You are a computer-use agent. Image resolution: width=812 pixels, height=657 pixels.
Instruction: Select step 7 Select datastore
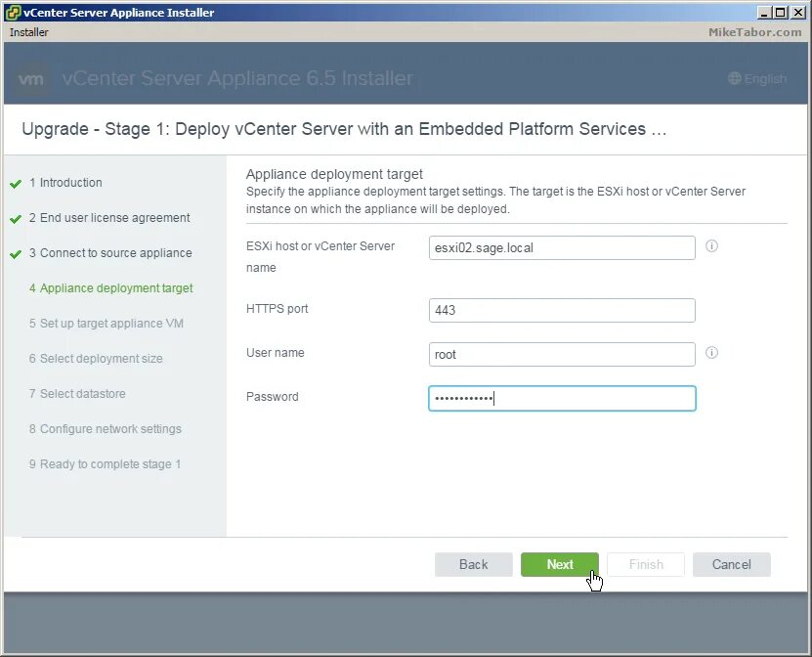[77, 394]
